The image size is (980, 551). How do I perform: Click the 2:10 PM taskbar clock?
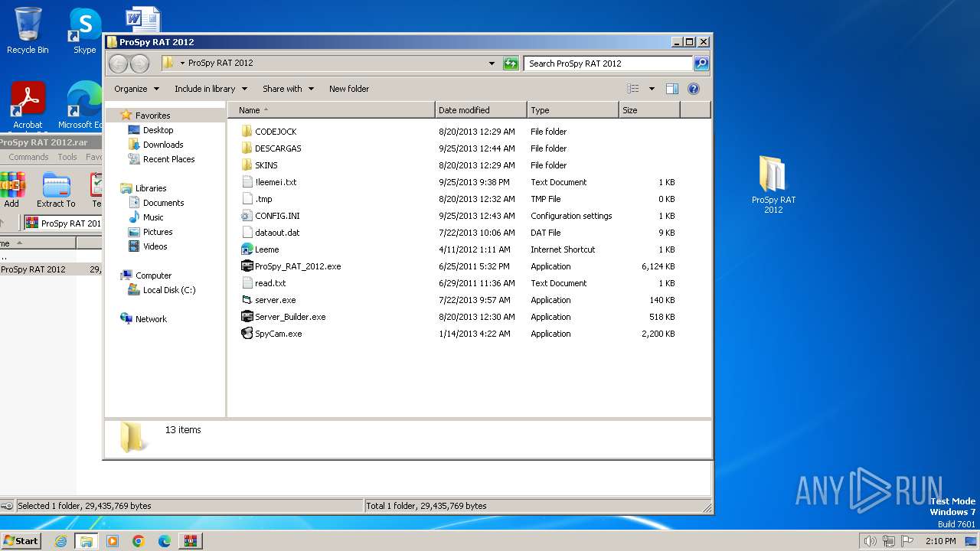tap(940, 541)
